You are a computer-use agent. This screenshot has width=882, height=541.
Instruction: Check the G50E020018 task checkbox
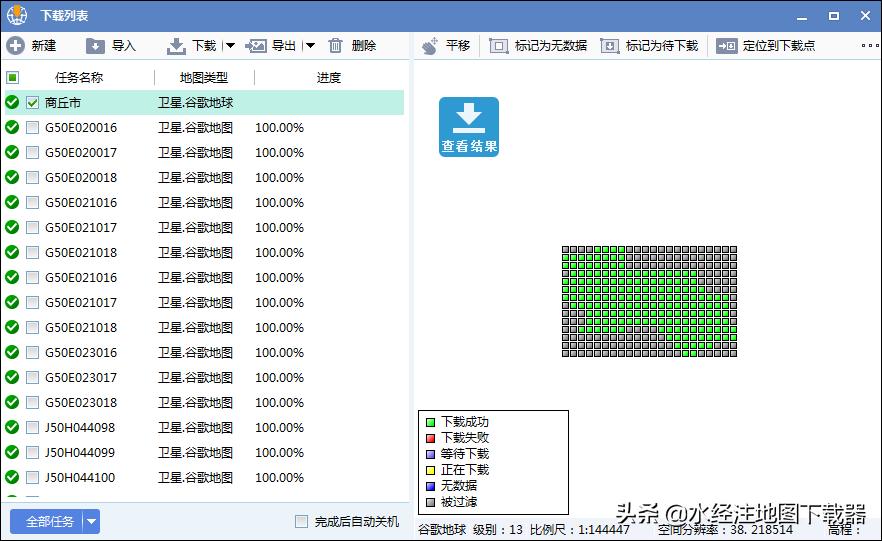pyautogui.click(x=33, y=178)
